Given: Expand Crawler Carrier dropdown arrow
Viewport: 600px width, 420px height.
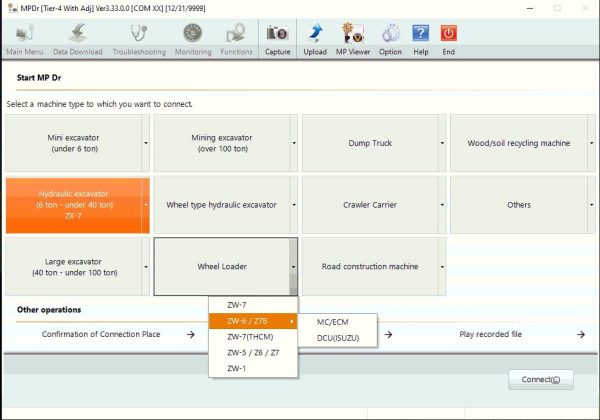Looking at the screenshot, I should point(442,205).
